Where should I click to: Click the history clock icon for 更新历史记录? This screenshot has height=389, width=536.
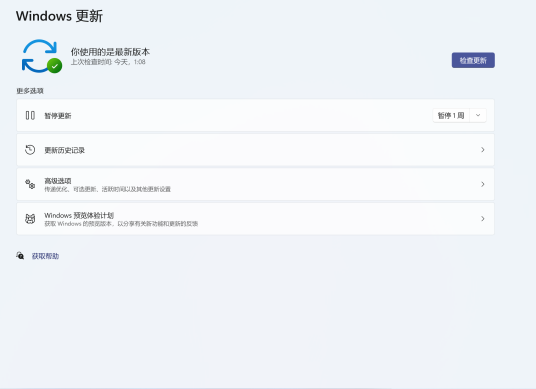coord(30,150)
